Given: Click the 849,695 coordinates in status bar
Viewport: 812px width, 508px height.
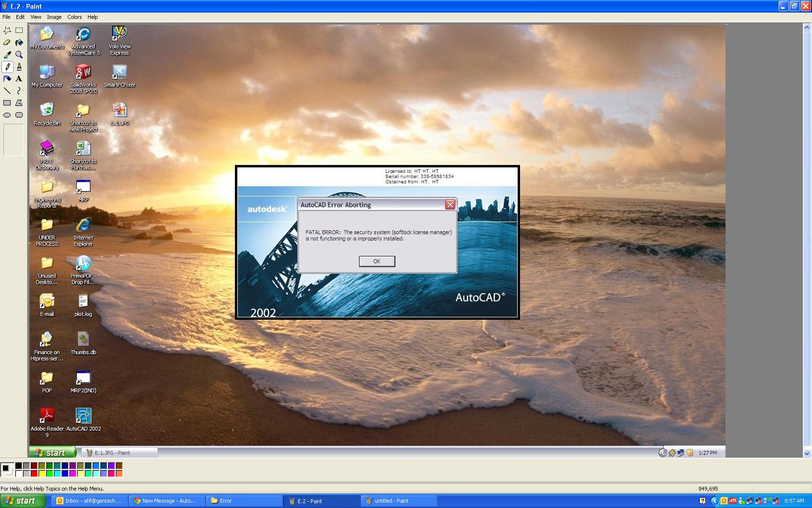Looking at the screenshot, I should click(708, 489).
